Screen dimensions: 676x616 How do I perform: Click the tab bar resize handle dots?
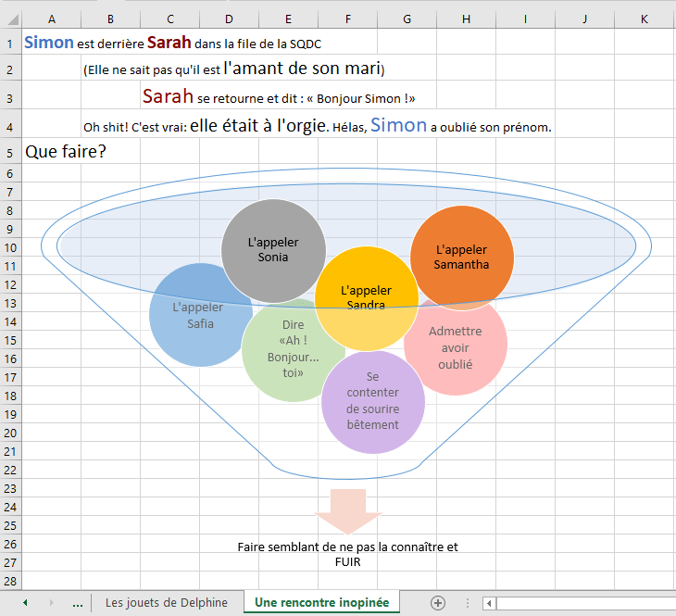[x=468, y=602]
